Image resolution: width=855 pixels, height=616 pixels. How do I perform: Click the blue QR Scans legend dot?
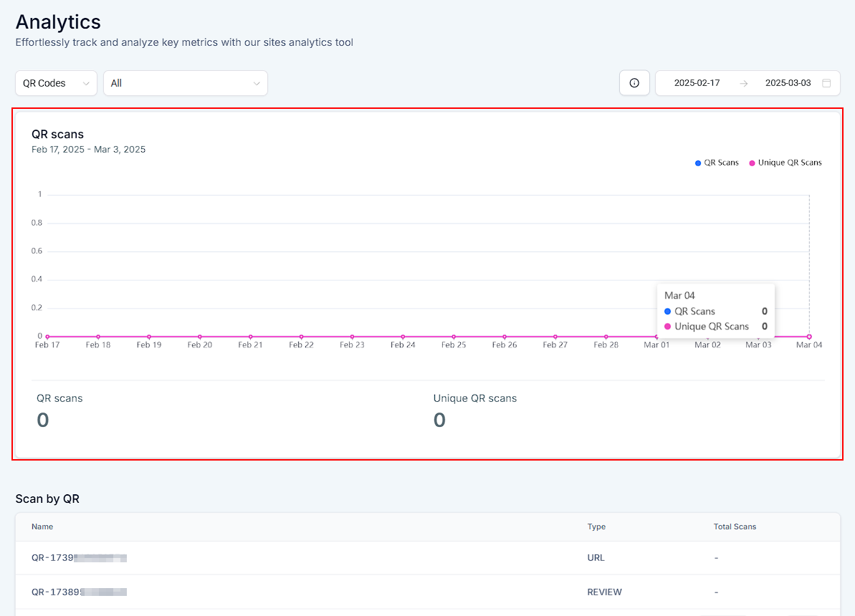pos(698,163)
